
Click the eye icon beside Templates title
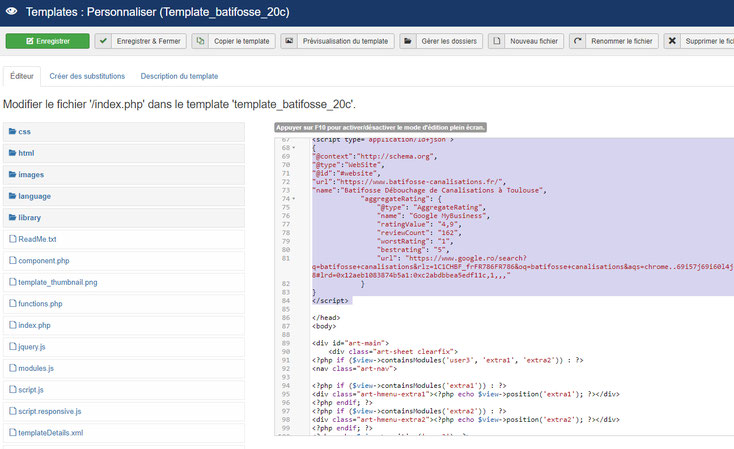coord(12,11)
